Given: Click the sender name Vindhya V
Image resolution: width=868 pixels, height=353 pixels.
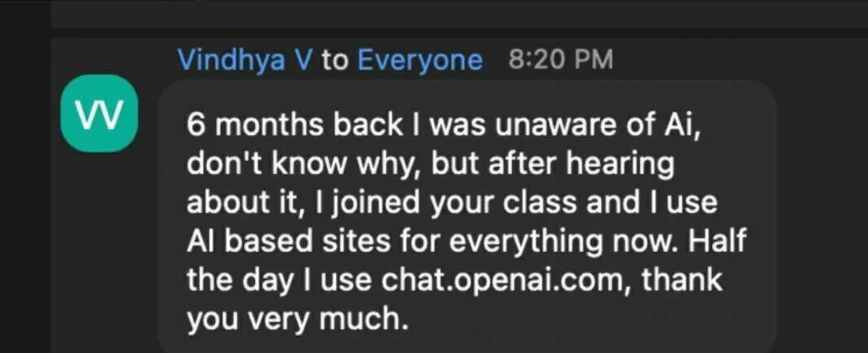Looking at the screenshot, I should click(x=244, y=61).
